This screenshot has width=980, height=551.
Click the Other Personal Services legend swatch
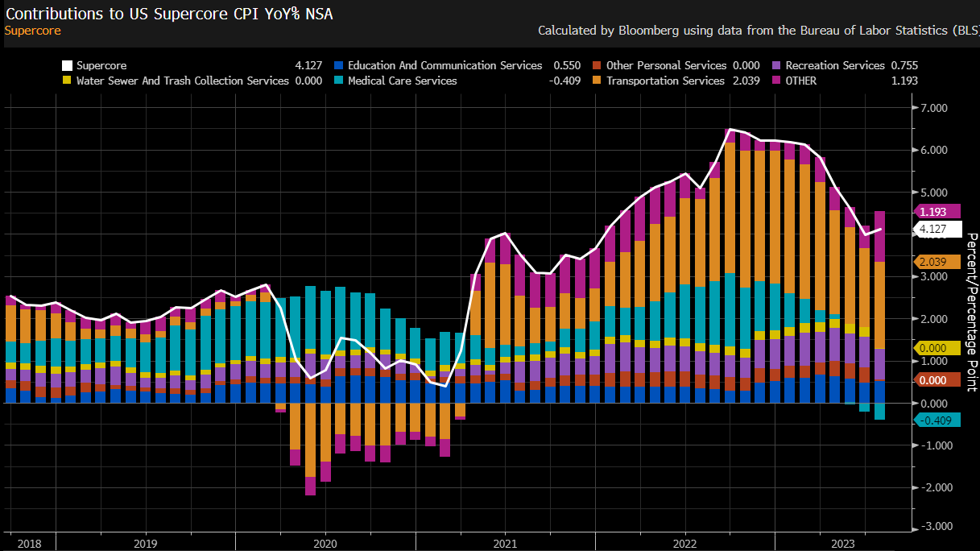596,65
